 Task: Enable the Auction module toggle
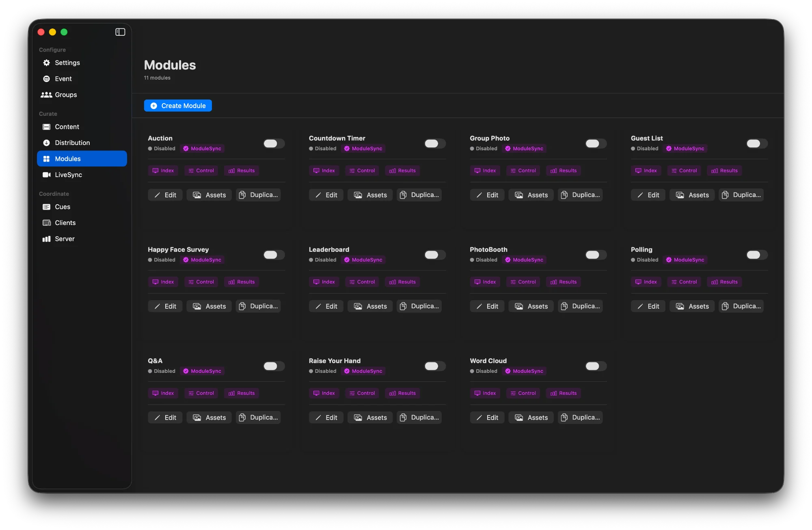pos(274,143)
